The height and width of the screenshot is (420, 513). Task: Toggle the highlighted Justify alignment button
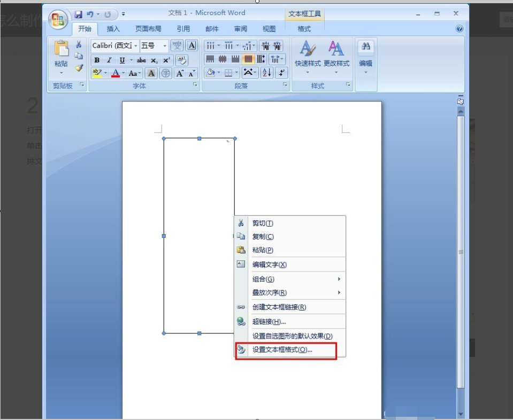(248, 59)
